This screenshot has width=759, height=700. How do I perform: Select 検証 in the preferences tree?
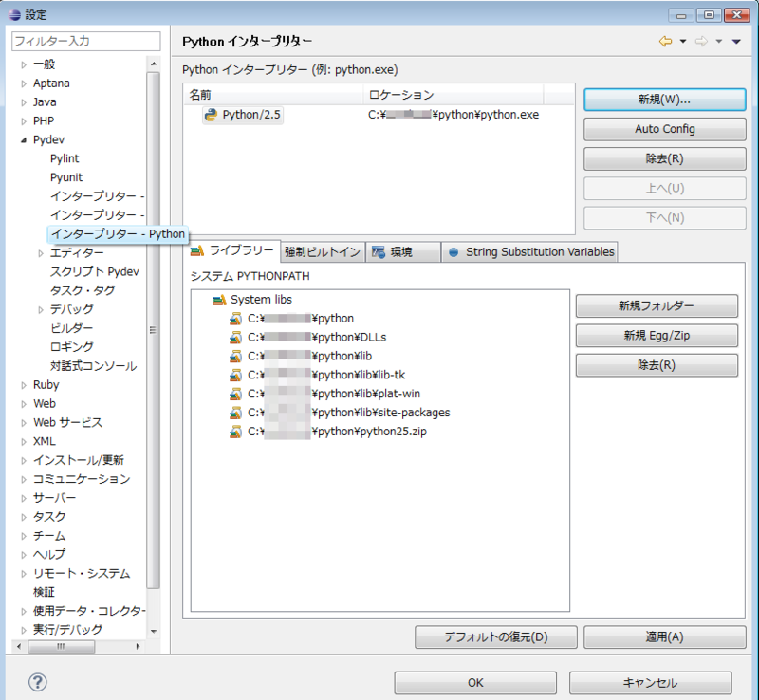(x=44, y=592)
